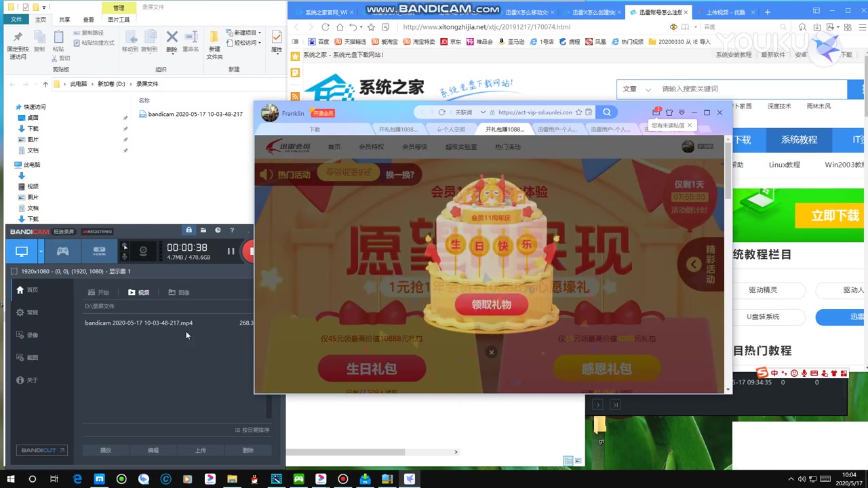Open BANDICUT link button

[x=43, y=450]
